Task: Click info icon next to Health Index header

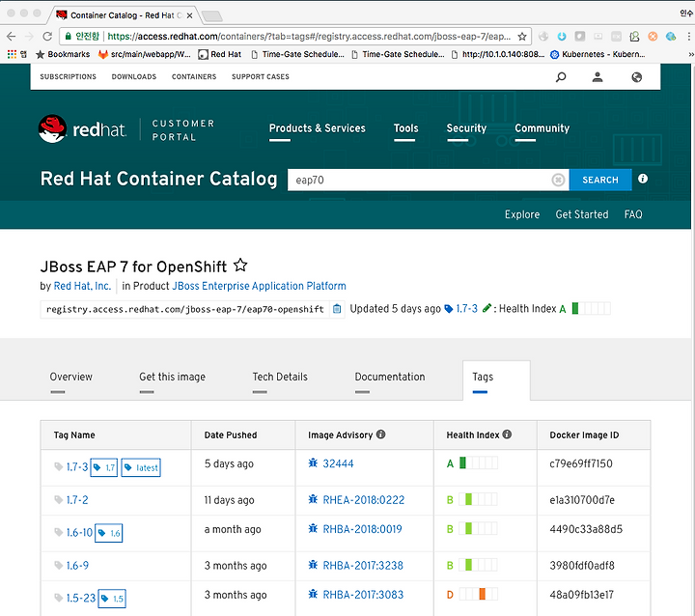Action: 507,434
